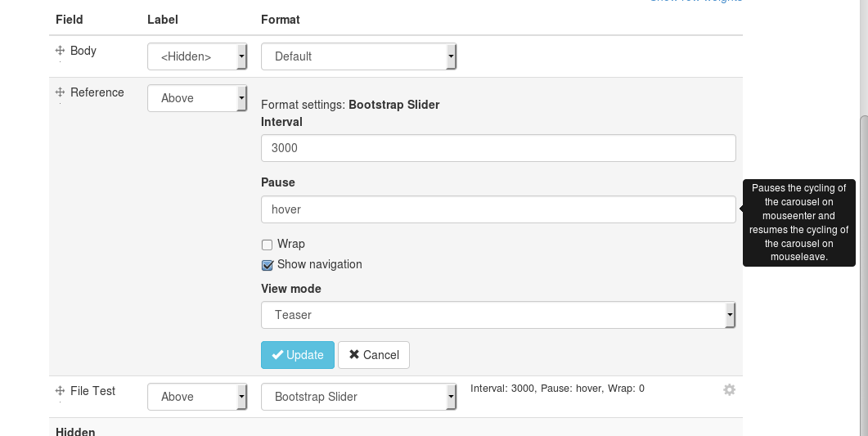
Task: Click the Hidden section heading
Action: click(75, 431)
